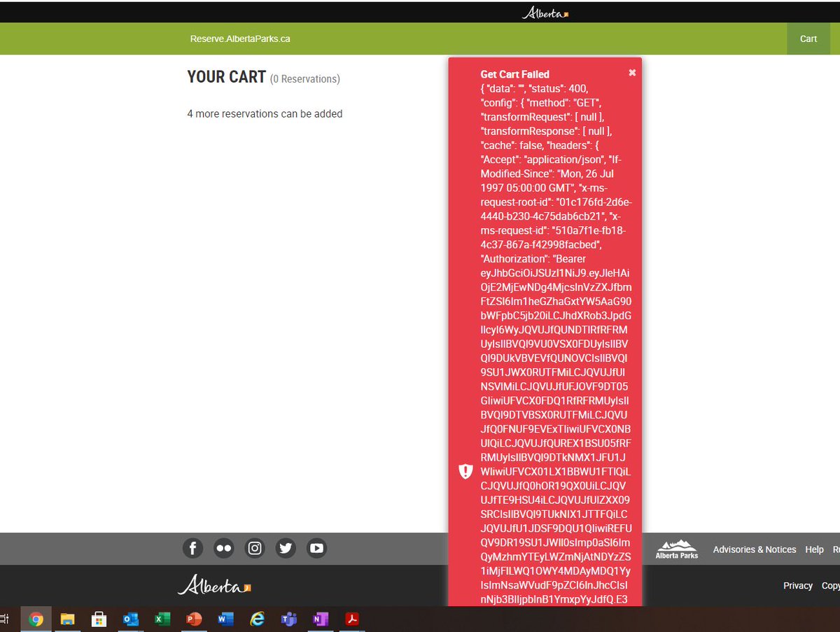Screen dimensions: 840x632
Task: Click the Alberta logo in the top bar
Action: point(545,13)
